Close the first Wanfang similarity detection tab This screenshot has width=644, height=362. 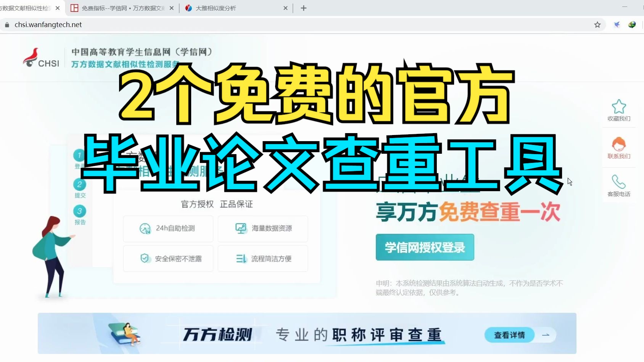58,8
